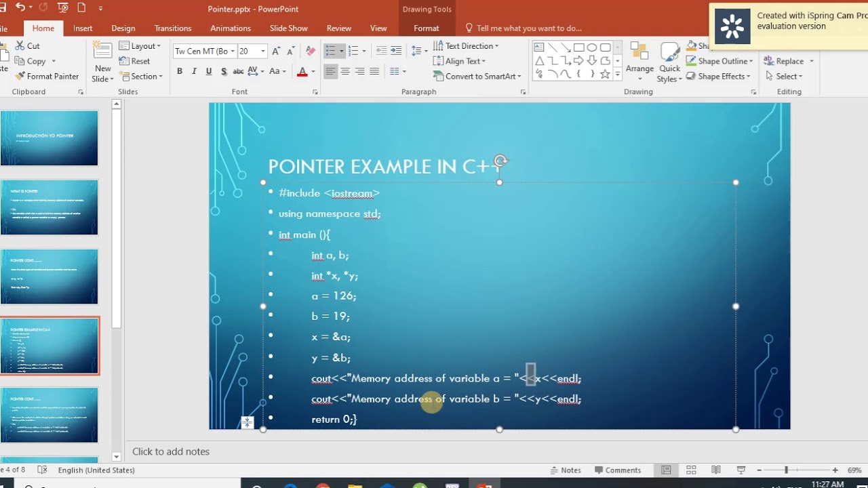Open font color picker
This screenshot has height=488, width=868.
(313, 71)
